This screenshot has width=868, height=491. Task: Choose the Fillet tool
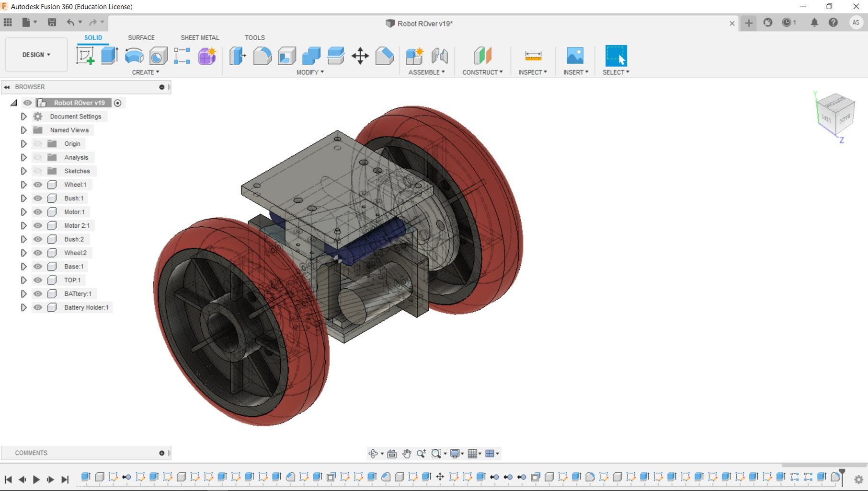click(x=262, y=56)
